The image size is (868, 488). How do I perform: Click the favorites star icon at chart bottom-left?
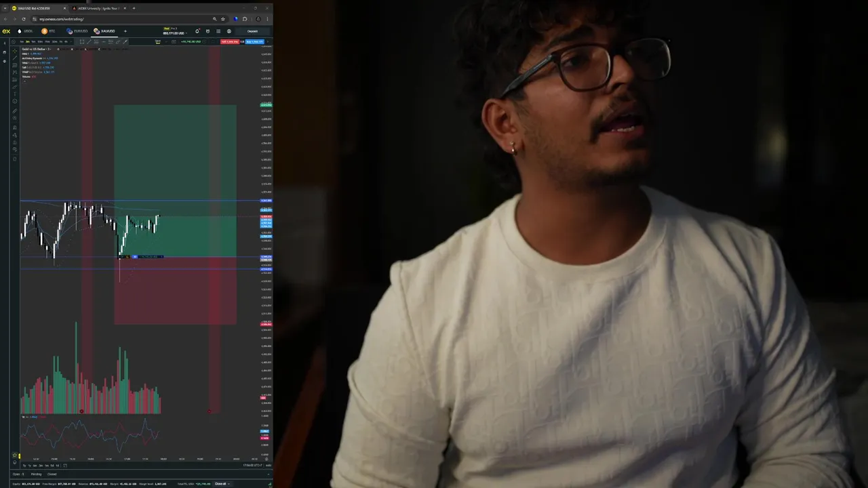tap(14, 455)
